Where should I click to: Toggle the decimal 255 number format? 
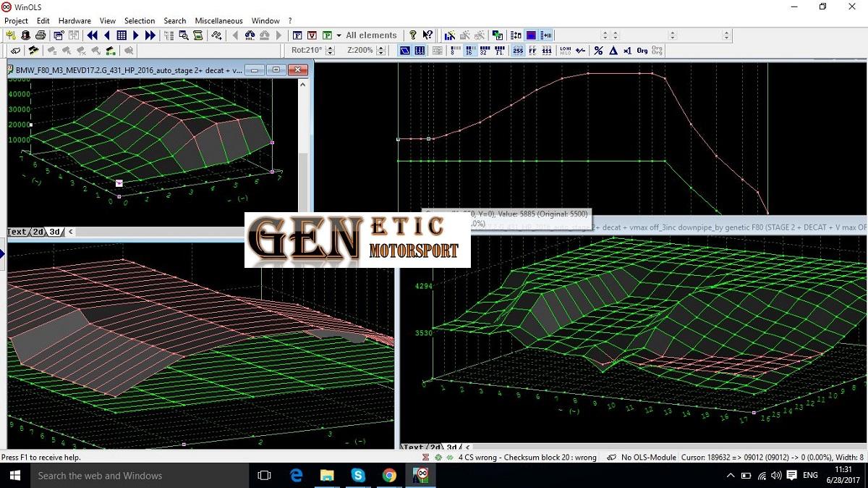(x=518, y=51)
